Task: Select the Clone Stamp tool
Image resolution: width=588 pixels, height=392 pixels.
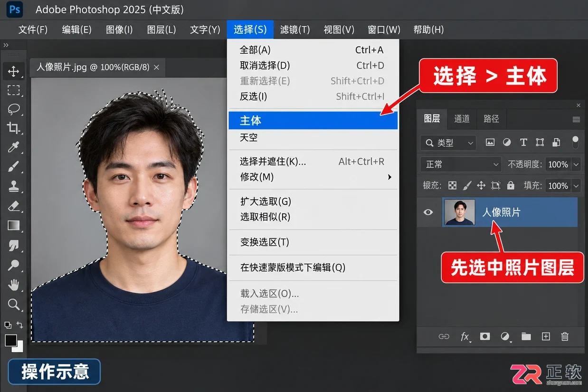Action: (13, 186)
